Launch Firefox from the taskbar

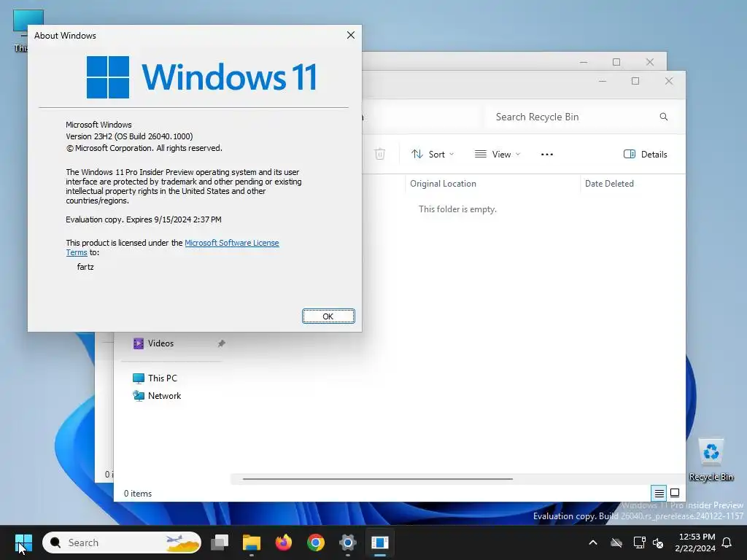pyautogui.click(x=284, y=542)
